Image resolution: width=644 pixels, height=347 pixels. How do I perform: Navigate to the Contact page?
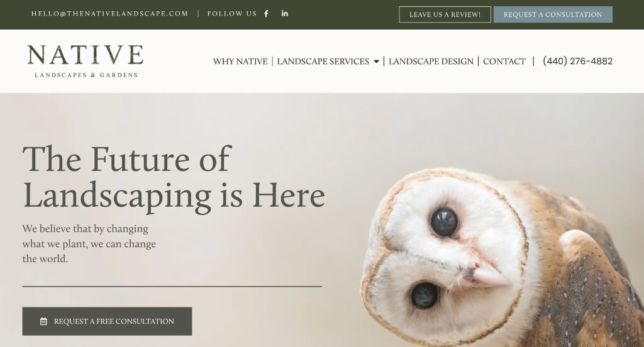tap(504, 61)
